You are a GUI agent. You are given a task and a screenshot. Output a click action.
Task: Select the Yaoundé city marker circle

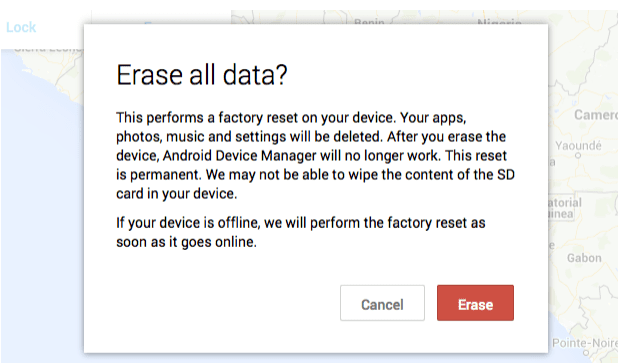click(578, 156)
